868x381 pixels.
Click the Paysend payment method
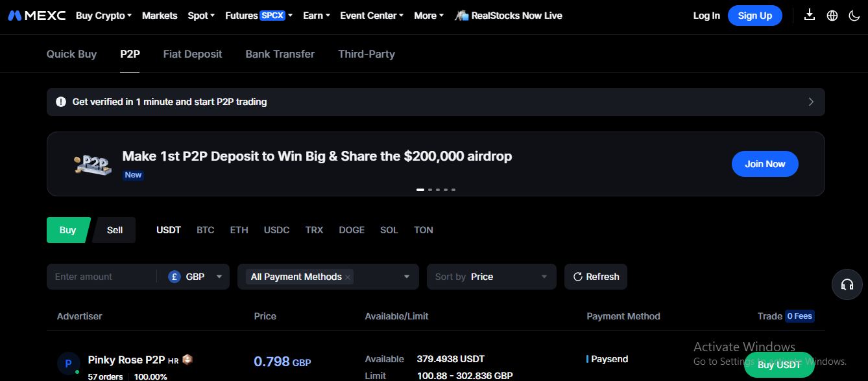[610, 359]
